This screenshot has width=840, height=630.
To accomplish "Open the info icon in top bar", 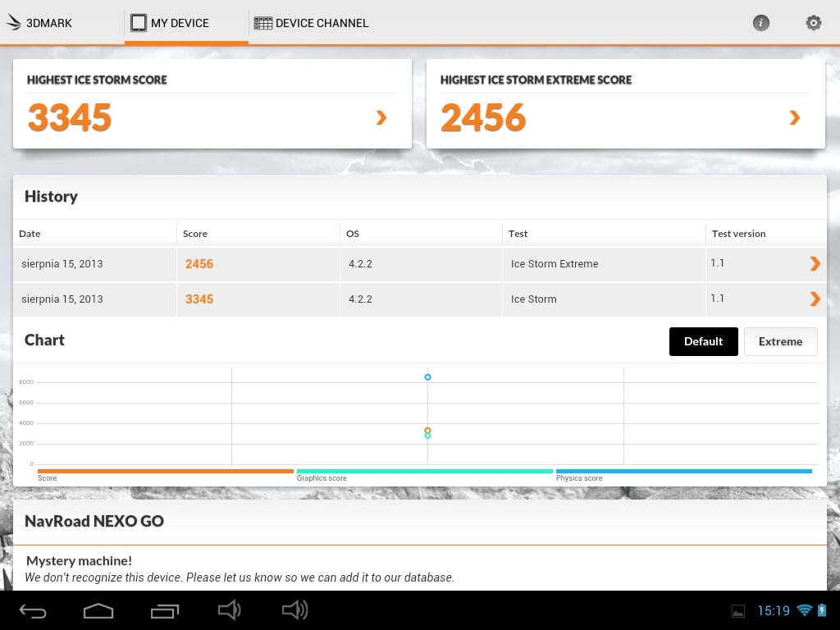I will pyautogui.click(x=760, y=23).
